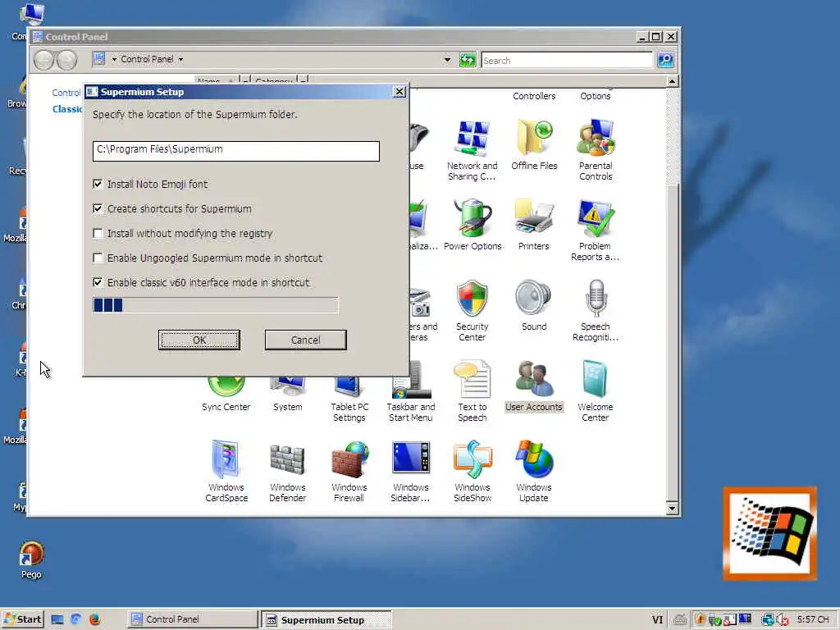840x630 pixels.
Task: Open Windows CardSpace icon
Action: tap(226, 459)
